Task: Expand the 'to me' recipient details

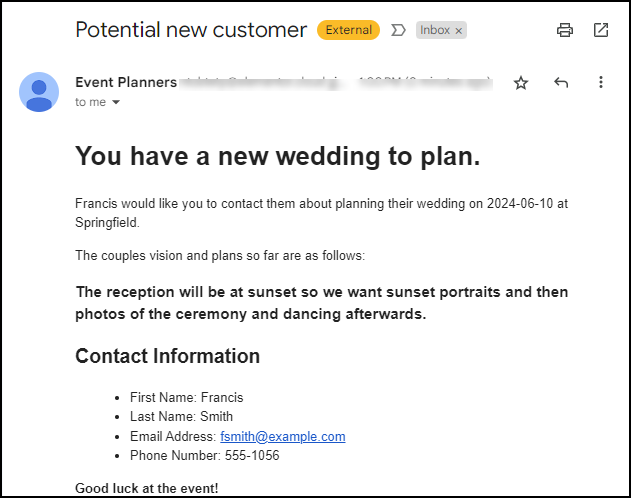Action: [116, 102]
